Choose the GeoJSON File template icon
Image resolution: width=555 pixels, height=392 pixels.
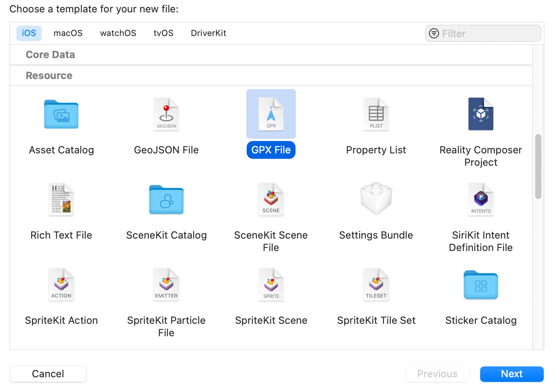click(x=166, y=114)
